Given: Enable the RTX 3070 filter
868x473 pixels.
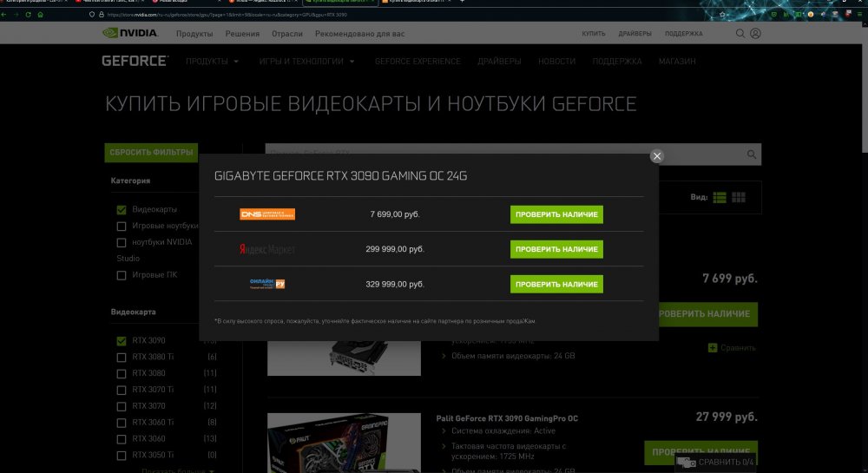Looking at the screenshot, I should [x=122, y=406].
